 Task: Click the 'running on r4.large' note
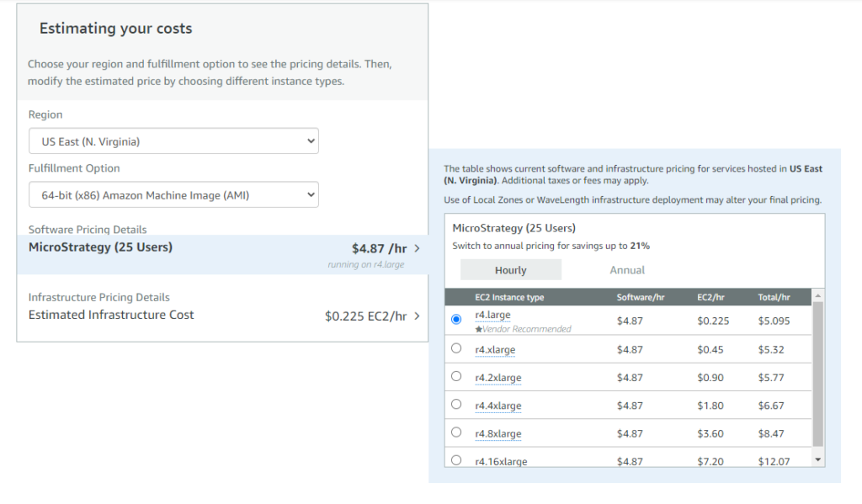tap(366, 264)
